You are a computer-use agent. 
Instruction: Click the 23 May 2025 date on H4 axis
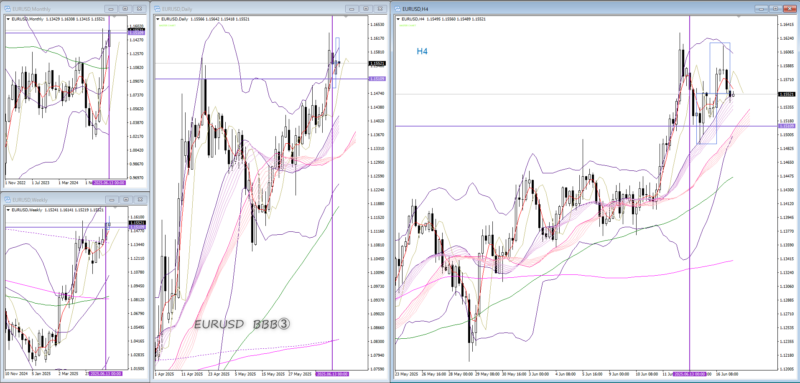point(406,374)
